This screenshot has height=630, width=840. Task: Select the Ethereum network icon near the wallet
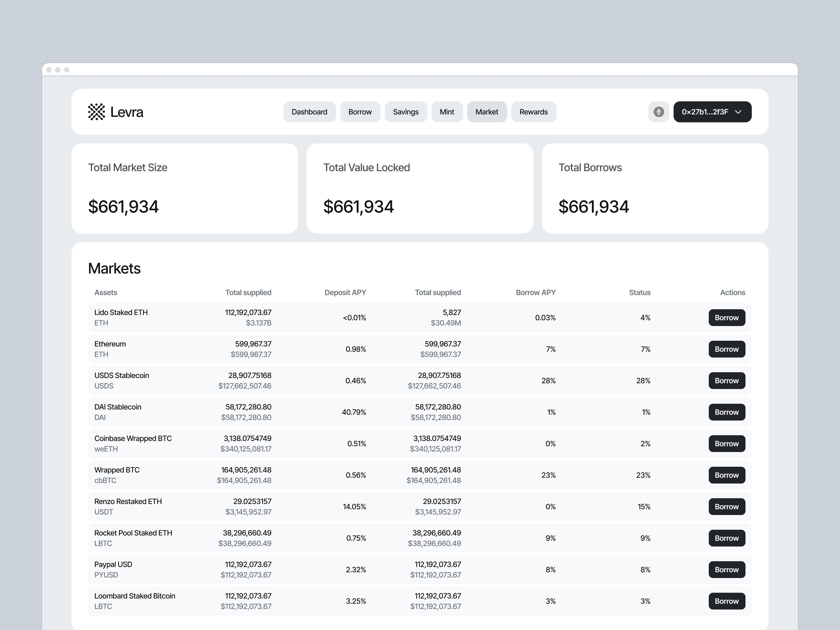659,112
